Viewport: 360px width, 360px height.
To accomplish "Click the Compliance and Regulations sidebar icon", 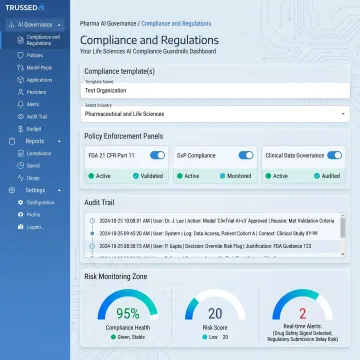I will click(20, 40).
